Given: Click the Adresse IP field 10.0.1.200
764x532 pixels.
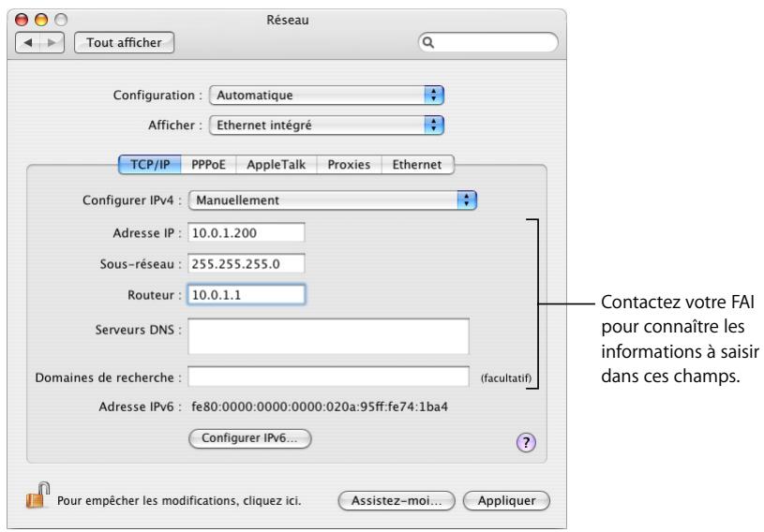Looking at the screenshot, I should (x=247, y=232).
